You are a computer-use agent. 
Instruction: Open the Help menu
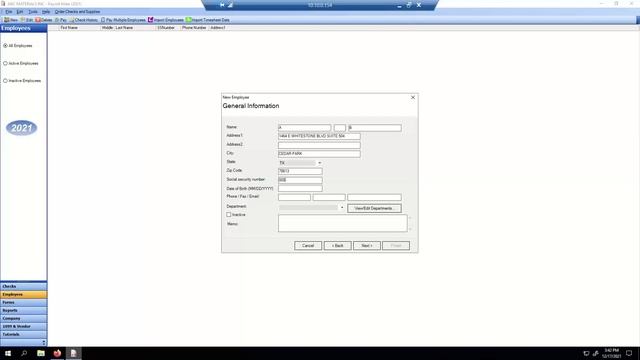coord(46,12)
